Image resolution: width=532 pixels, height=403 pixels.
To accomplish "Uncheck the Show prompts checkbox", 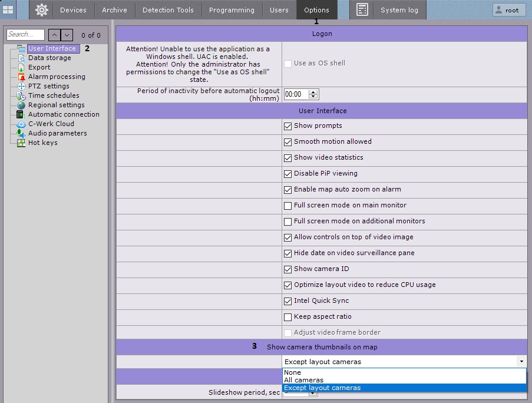I will (288, 126).
